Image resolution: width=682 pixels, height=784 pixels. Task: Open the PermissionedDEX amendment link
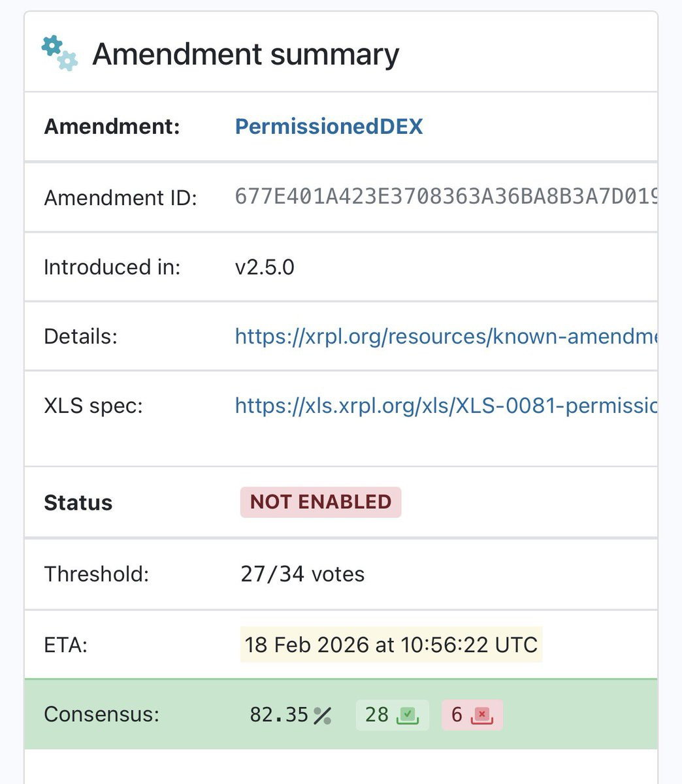point(329,126)
